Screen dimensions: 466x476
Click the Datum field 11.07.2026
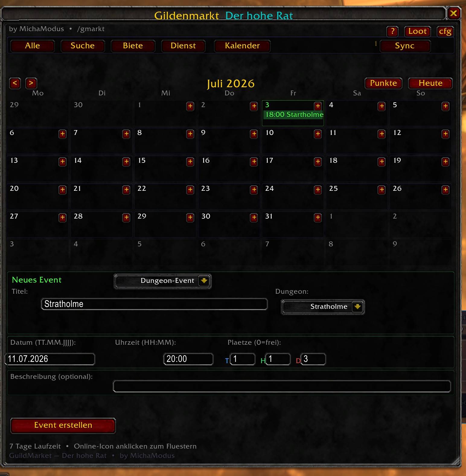point(50,359)
